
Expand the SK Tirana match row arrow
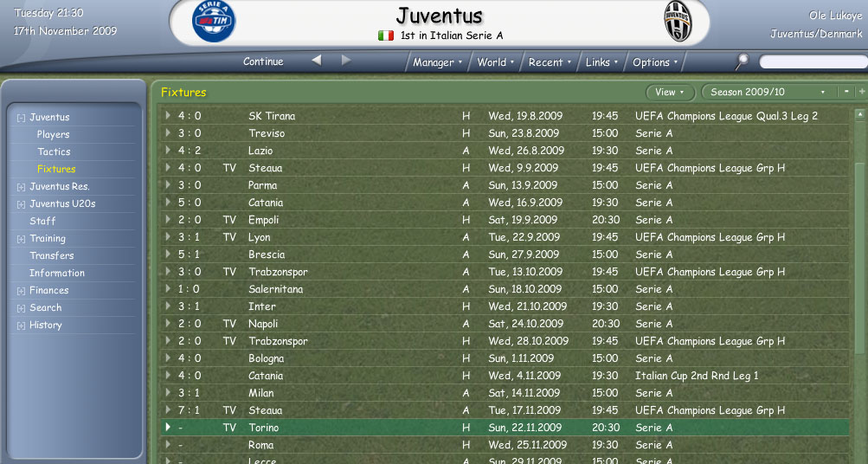pos(167,115)
